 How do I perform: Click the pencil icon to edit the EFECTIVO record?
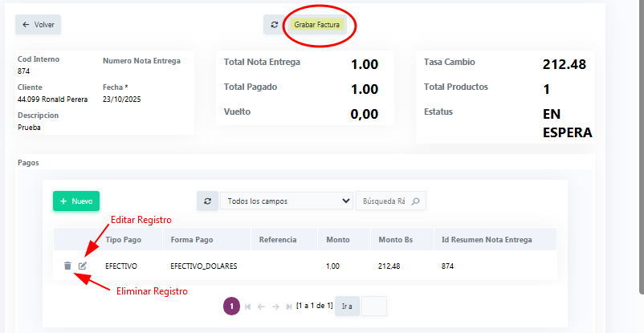(82, 266)
